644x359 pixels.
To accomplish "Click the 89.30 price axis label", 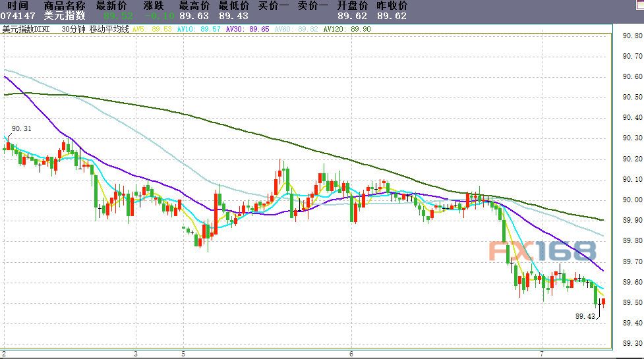I will coord(633,344).
